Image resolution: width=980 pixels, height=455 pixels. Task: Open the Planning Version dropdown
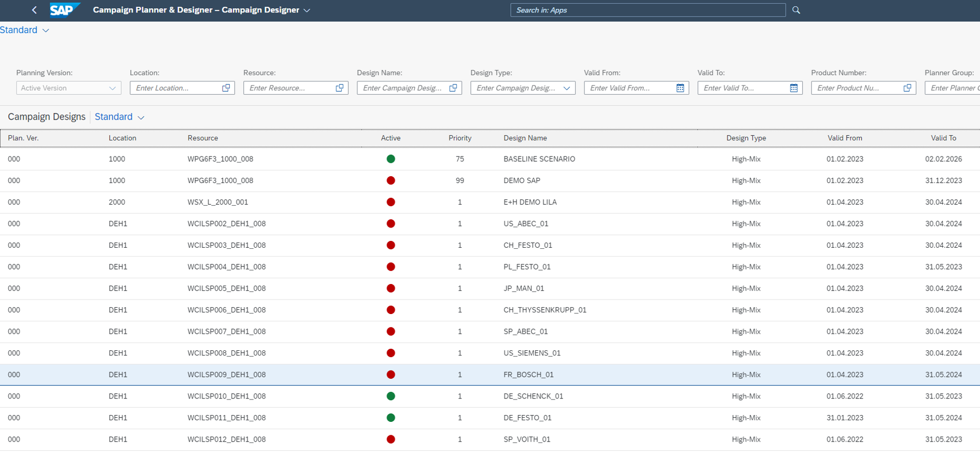(113, 88)
